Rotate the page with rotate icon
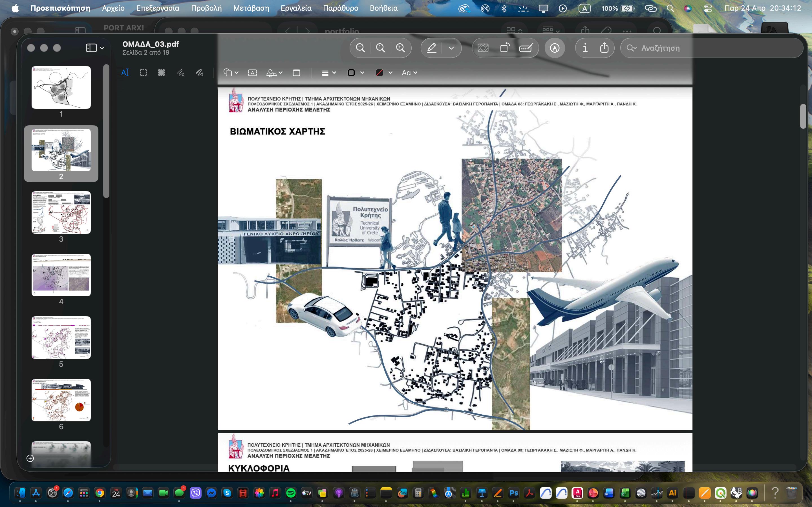This screenshot has height=507, width=812. [504, 48]
